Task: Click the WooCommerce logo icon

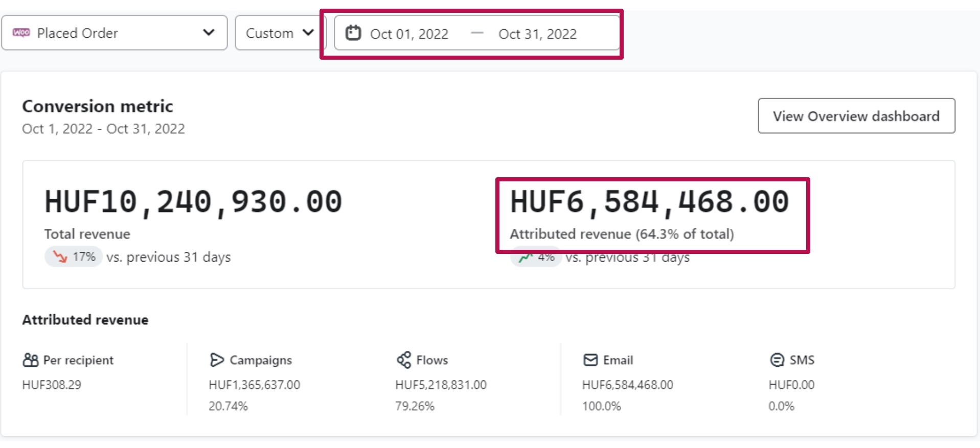Action: [21, 33]
